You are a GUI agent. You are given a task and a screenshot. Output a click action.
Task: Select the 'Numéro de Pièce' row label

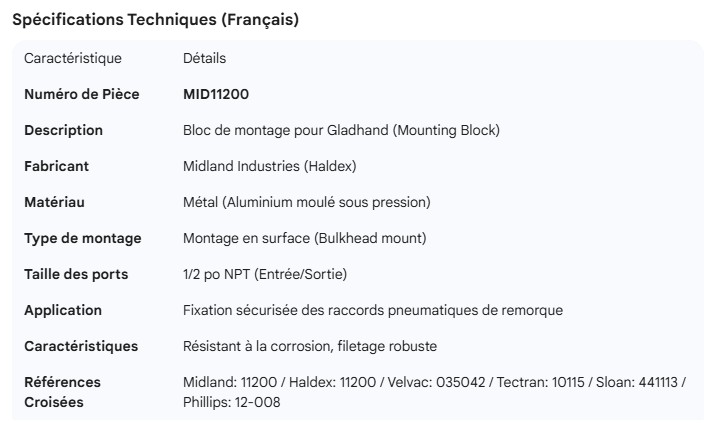click(x=81, y=94)
